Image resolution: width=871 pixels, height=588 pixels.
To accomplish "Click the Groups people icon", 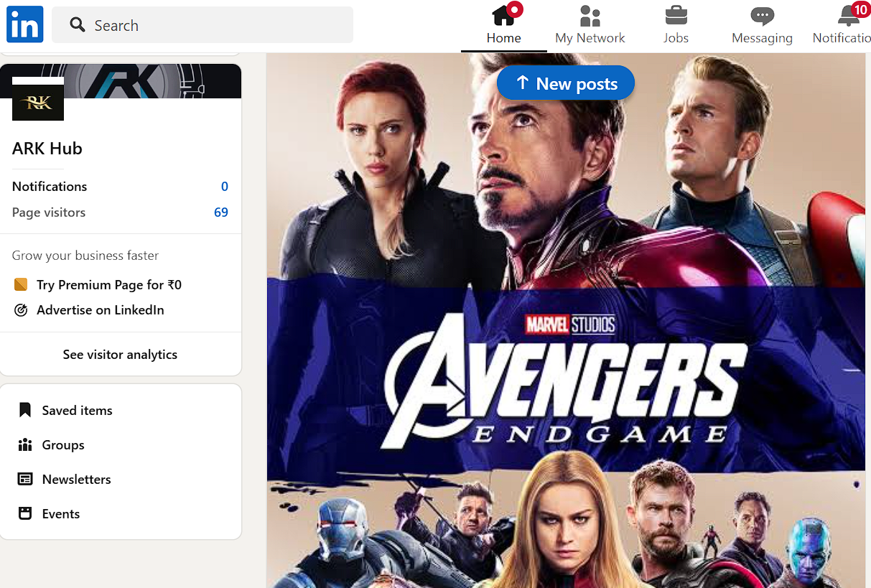I will tap(25, 445).
